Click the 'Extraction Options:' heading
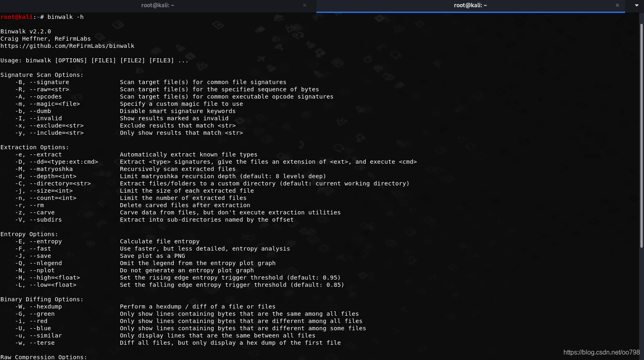The width and height of the screenshot is (644, 360). point(35,147)
